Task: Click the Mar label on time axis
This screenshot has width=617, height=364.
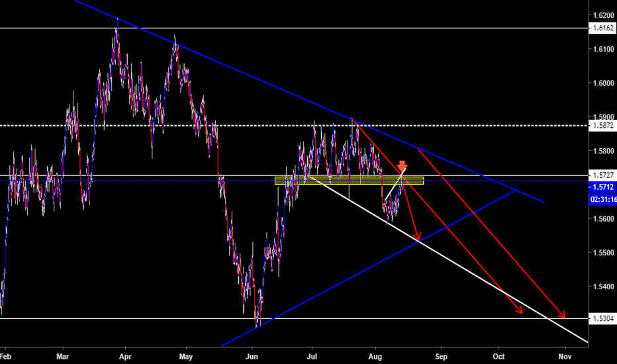Action: (63, 357)
